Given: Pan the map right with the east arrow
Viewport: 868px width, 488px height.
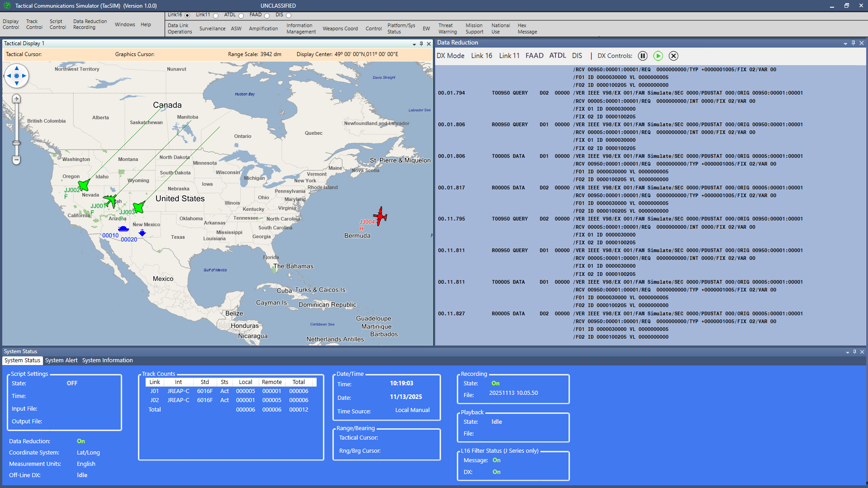Looking at the screenshot, I should 24,76.
